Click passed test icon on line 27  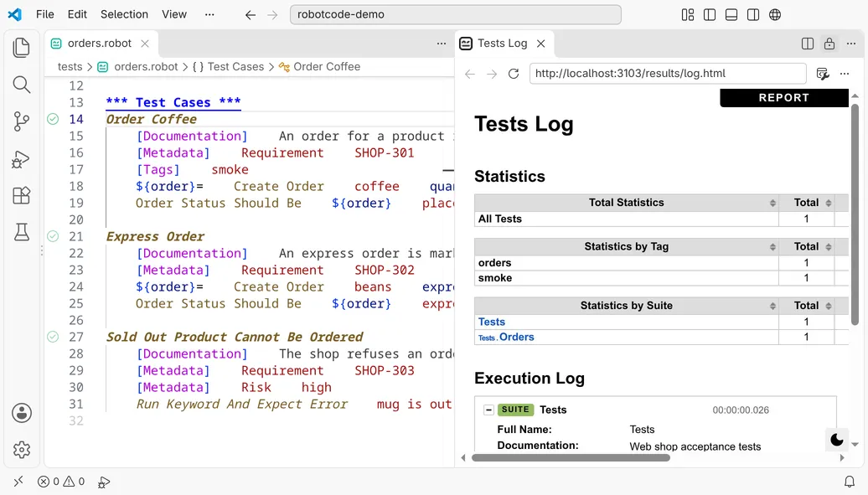tap(53, 337)
